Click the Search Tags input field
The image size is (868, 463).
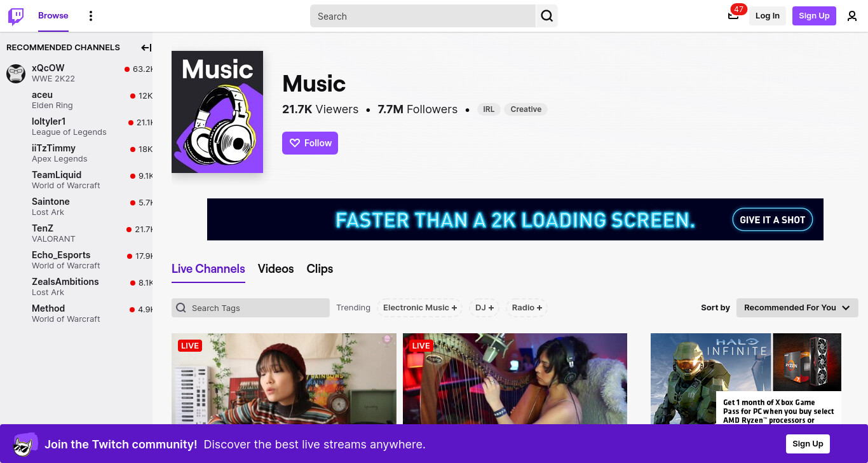pyautogui.click(x=250, y=308)
